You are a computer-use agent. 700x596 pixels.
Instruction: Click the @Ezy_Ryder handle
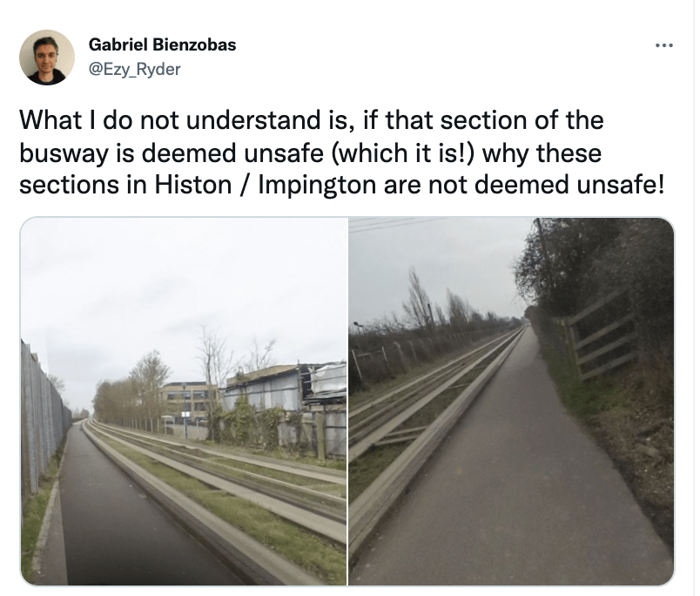click(x=135, y=70)
